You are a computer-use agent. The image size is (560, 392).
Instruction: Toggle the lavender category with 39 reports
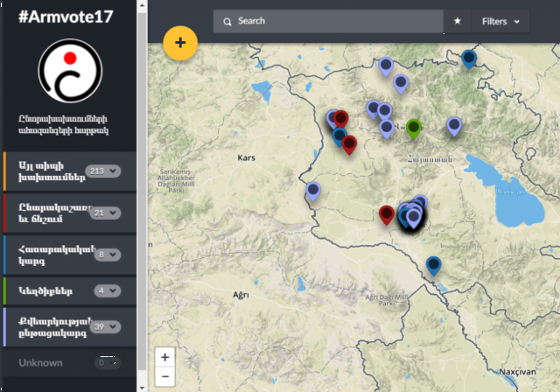[70, 326]
